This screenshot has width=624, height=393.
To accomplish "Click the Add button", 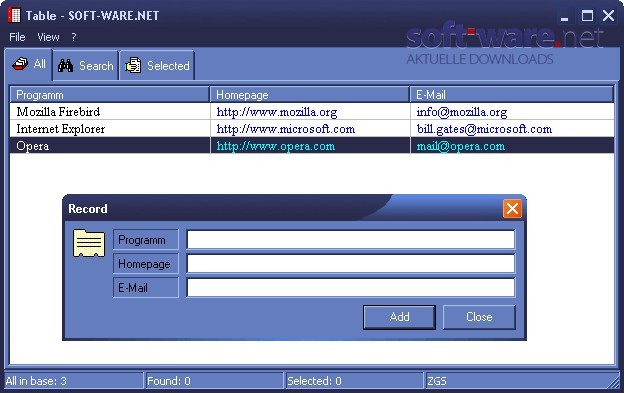I will point(399,317).
